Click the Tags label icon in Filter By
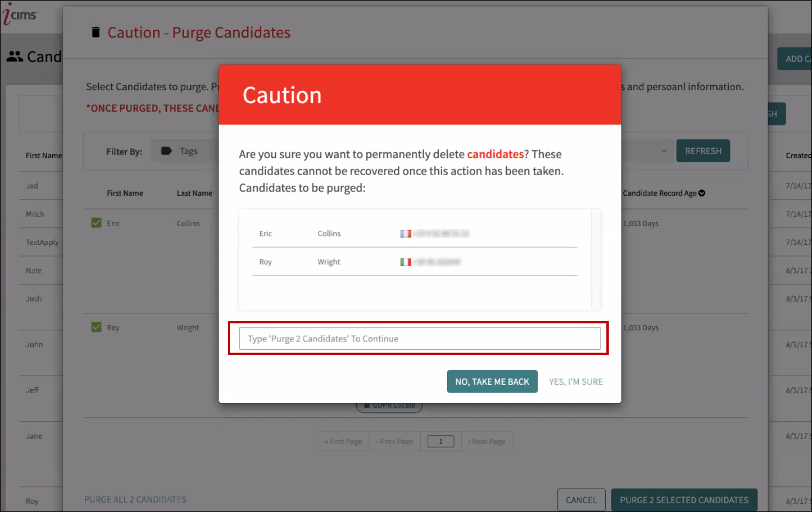The height and width of the screenshot is (512, 812). [166, 151]
